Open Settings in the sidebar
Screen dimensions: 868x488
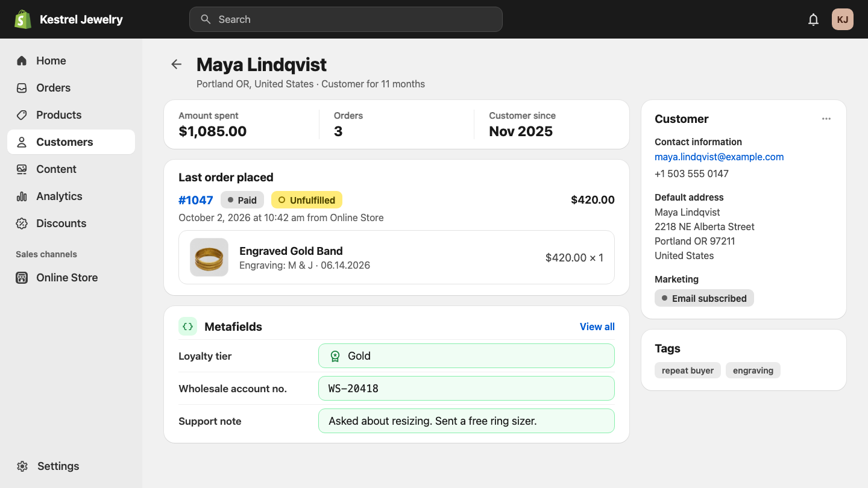(71, 466)
